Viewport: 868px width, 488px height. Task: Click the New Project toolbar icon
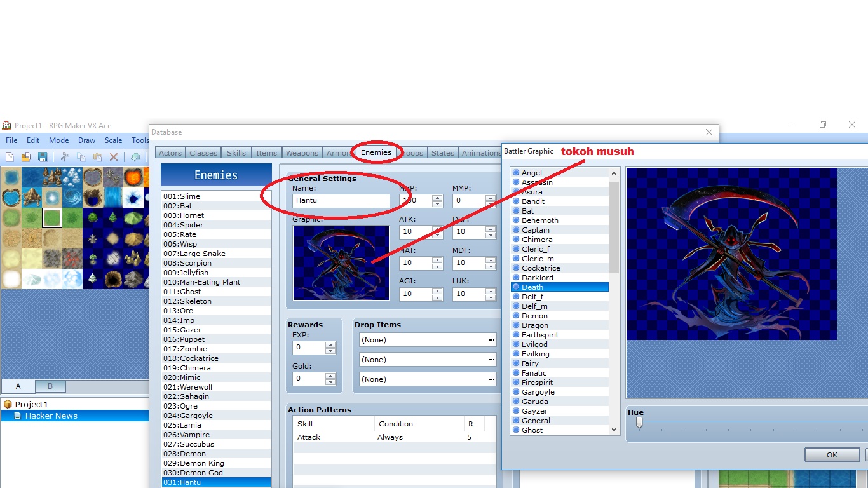[x=10, y=157]
